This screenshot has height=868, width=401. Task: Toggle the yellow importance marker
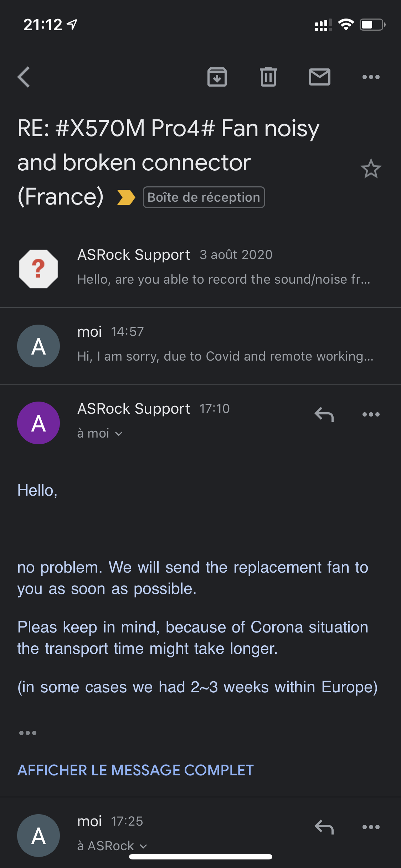pos(126,197)
